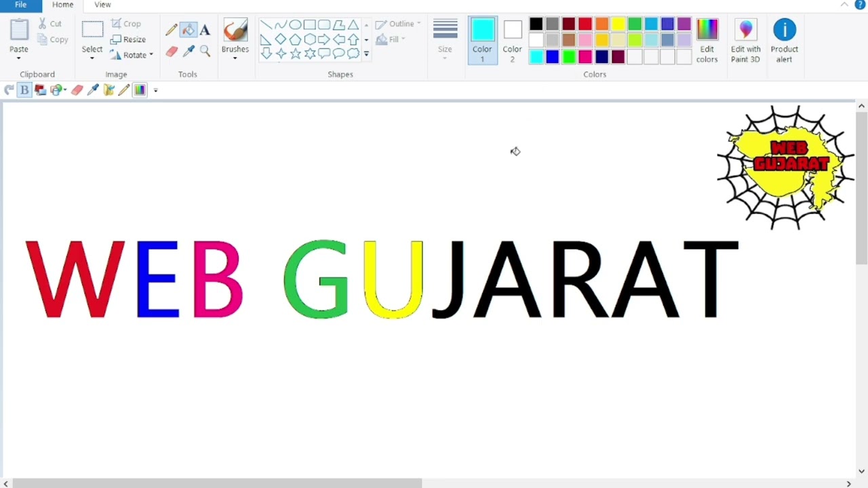Viewport: 868px width, 488px height.
Task: Pick the custom blue swatch in bottom row
Action: coord(552,57)
